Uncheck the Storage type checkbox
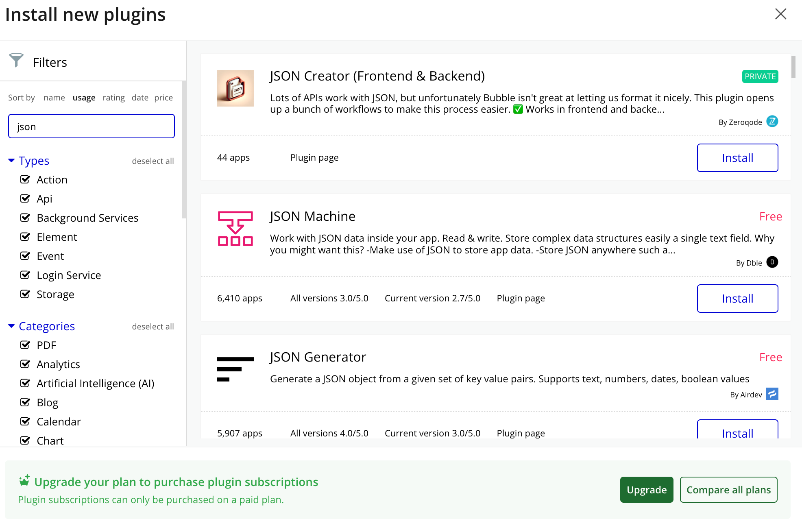 25,294
